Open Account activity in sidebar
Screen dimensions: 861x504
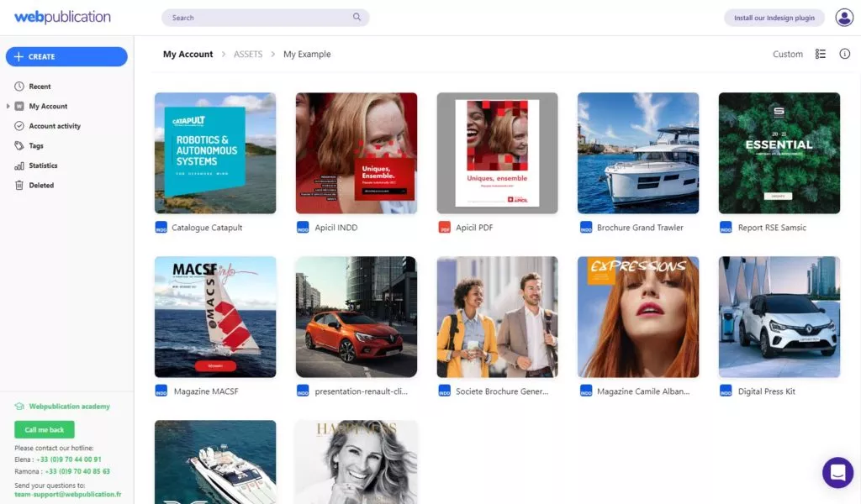click(x=55, y=126)
